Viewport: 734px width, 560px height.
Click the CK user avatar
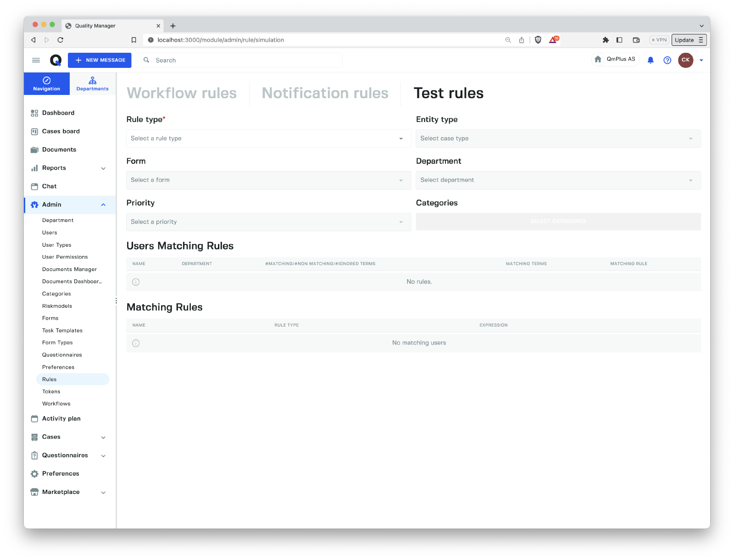[x=685, y=60]
